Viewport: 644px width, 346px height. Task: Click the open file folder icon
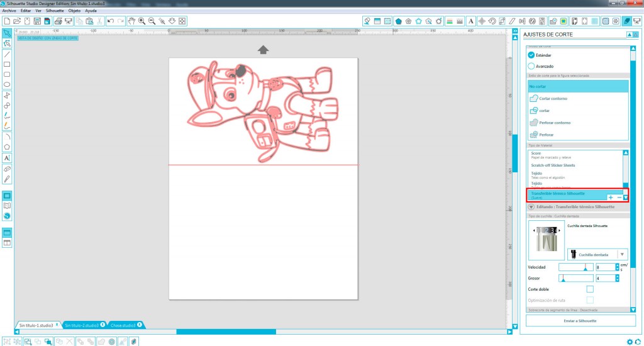[x=17, y=21]
